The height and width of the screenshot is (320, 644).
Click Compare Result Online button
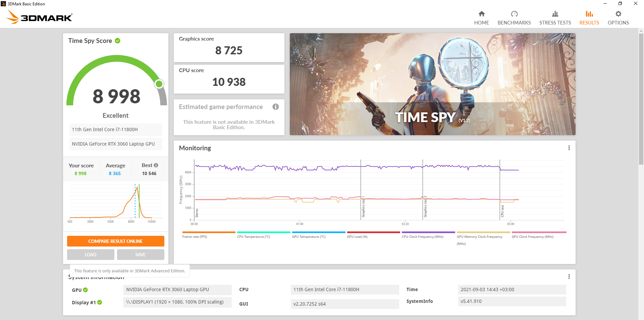(115, 241)
